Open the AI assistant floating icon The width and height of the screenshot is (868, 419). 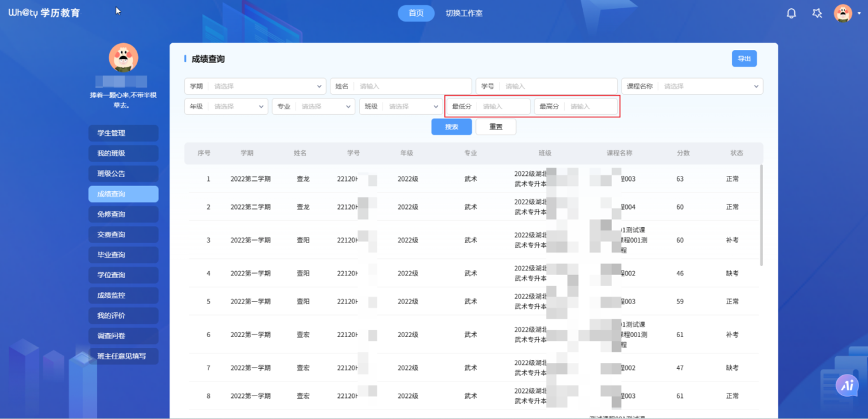pyautogui.click(x=847, y=385)
